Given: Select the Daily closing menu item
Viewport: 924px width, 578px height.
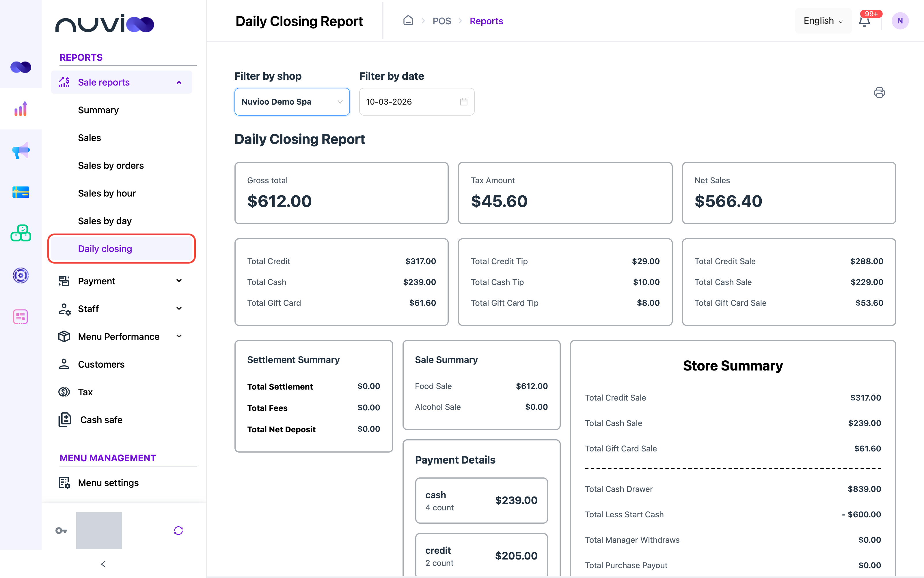Looking at the screenshot, I should point(121,249).
